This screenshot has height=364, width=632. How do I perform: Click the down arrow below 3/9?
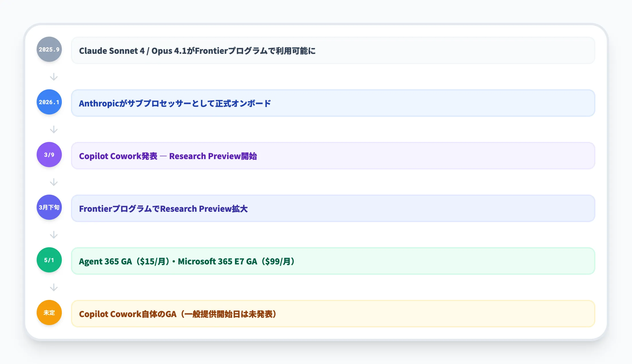click(x=54, y=182)
